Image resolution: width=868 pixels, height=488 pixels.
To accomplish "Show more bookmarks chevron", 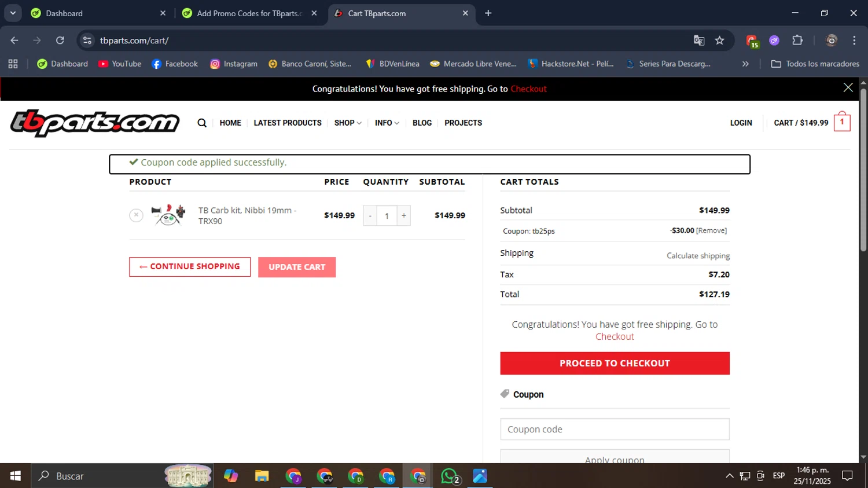I will pos(745,64).
